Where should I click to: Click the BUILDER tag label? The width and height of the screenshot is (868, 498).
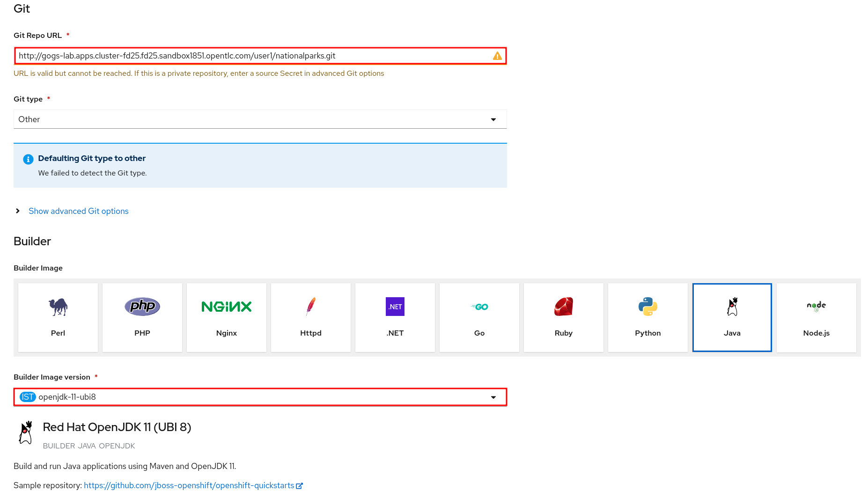(59, 446)
